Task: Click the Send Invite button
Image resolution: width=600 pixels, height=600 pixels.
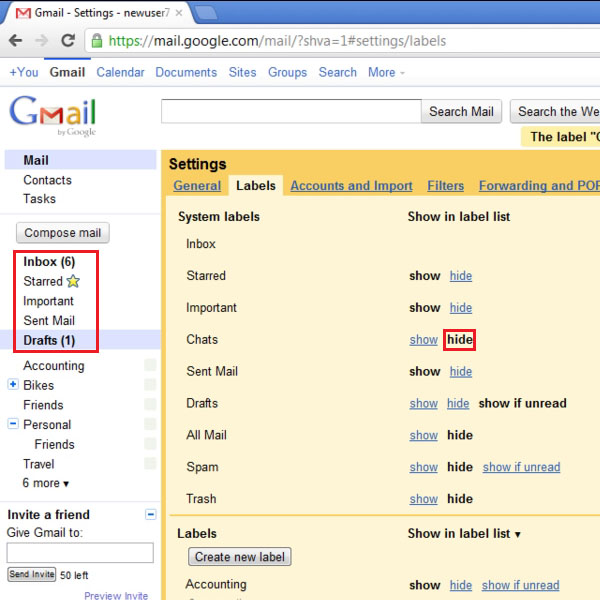Action: [32, 574]
